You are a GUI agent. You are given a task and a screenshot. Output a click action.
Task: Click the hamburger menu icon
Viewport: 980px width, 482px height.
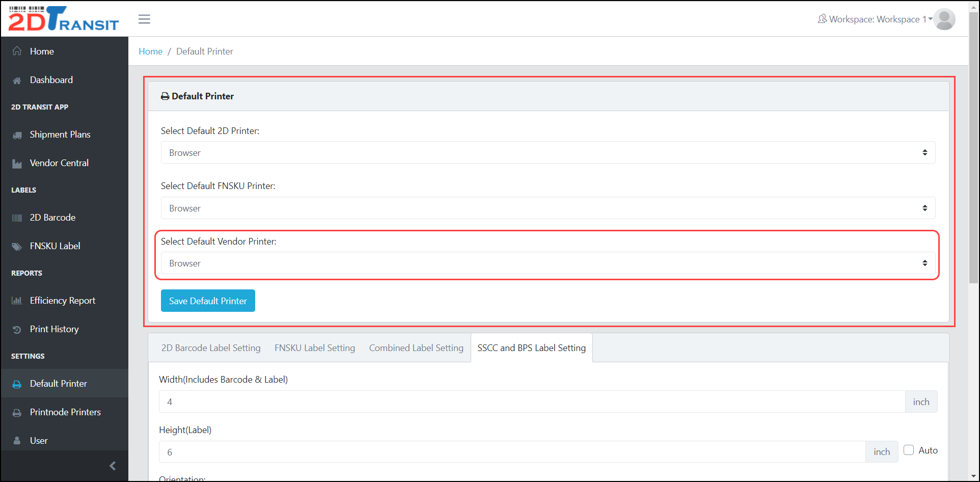click(x=144, y=19)
